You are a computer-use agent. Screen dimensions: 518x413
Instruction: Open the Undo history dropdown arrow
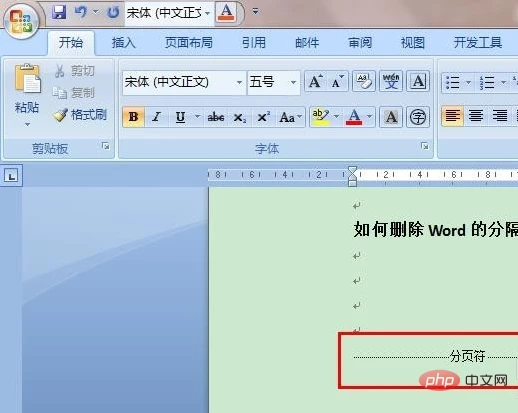[x=96, y=12]
